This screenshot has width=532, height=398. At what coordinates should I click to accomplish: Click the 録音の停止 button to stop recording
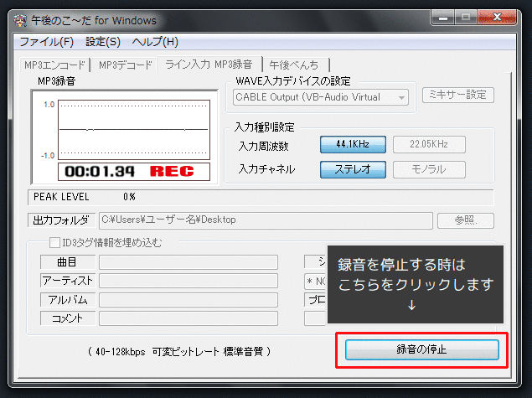click(421, 349)
